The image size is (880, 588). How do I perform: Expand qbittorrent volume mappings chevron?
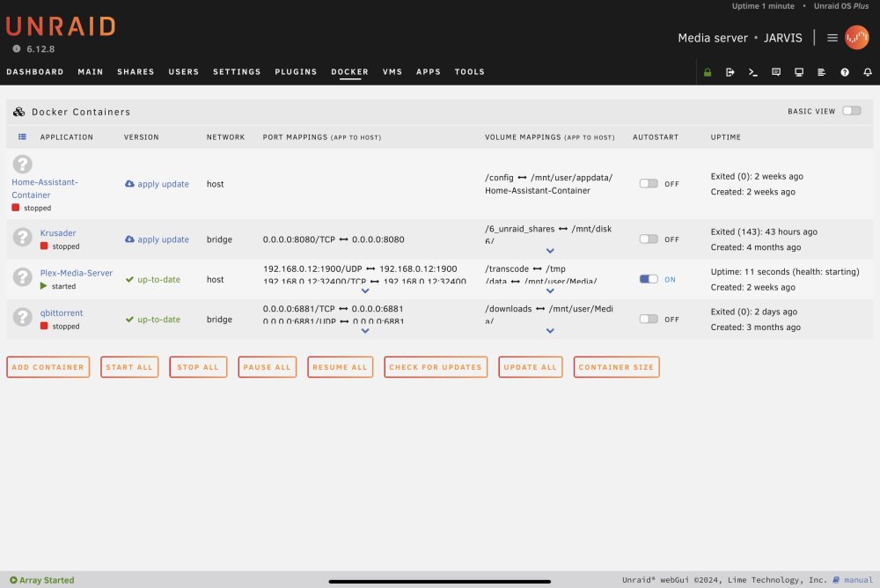click(x=550, y=331)
